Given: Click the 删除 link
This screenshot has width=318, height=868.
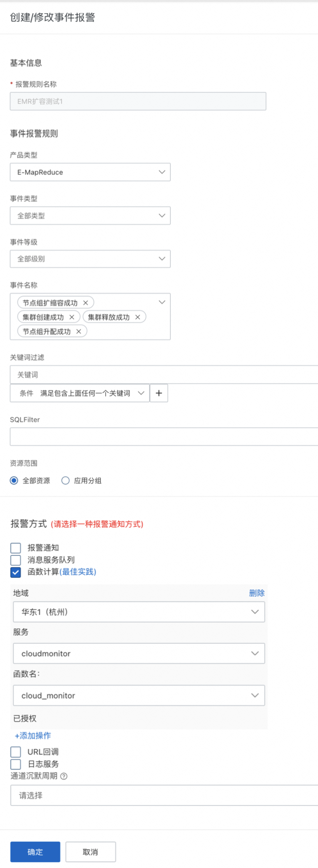Looking at the screenshot, I should point(256,593).
